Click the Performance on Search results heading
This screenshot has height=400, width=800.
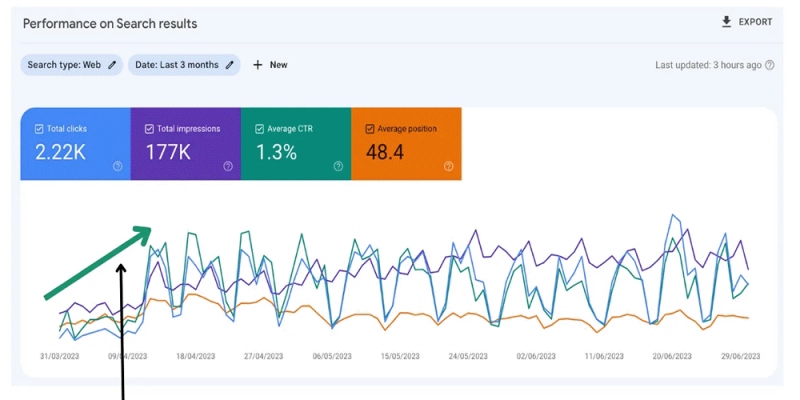tap(110, 23)
